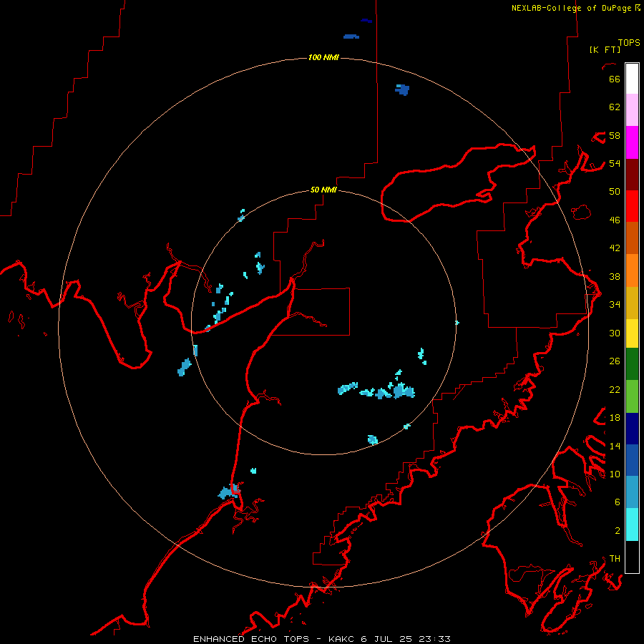644x644 pixels.
Task: Click the 22 value on the scale
Action: 615,389
